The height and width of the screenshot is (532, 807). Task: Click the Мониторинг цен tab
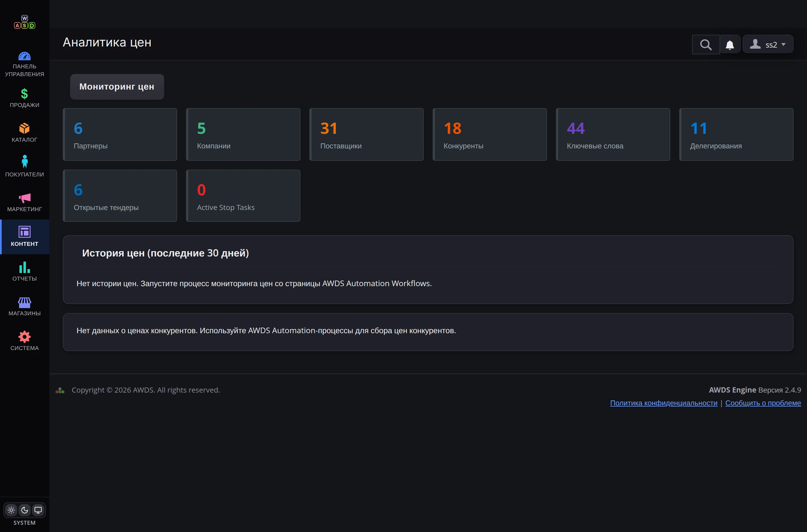[x=117, y=87]
